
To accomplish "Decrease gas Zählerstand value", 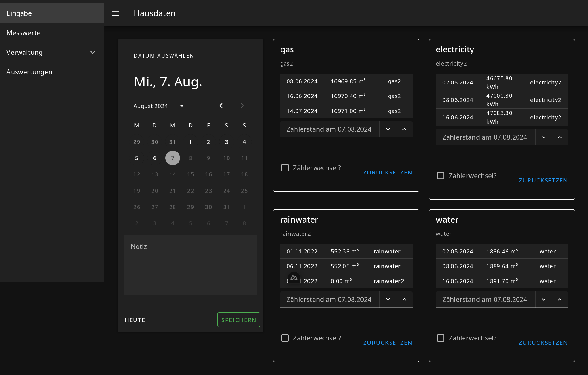I will click(x=388, y=129).
